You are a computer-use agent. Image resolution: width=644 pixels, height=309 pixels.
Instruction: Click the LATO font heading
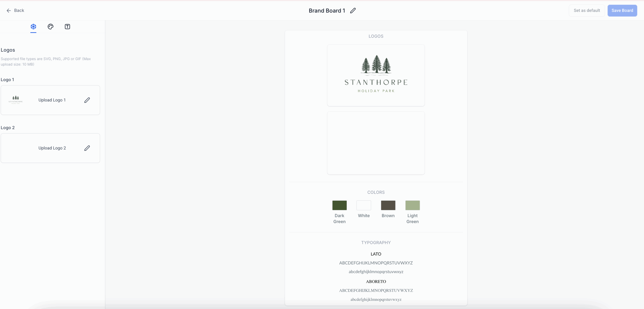pyautogui.click(x=376, y=254)
